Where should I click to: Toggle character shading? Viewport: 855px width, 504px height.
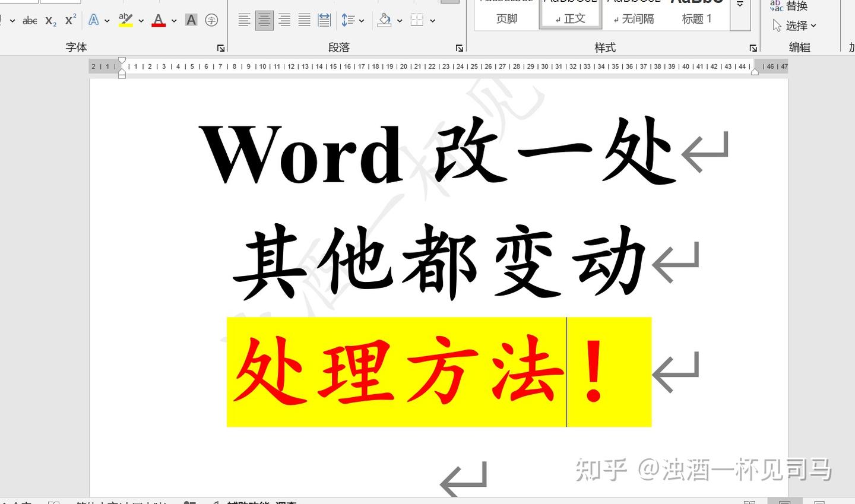click(191, 20)
